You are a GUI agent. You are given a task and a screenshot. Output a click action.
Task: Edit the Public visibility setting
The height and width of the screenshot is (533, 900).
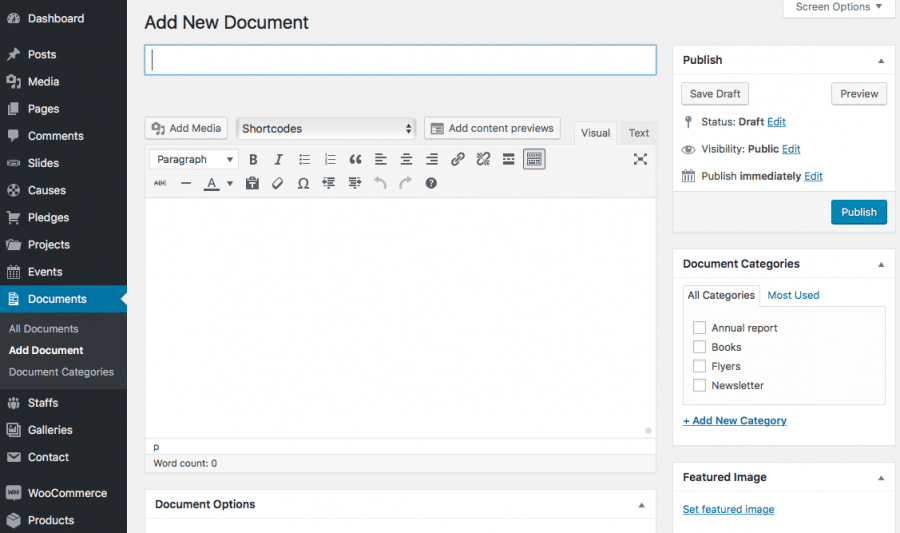coord(790,149)
